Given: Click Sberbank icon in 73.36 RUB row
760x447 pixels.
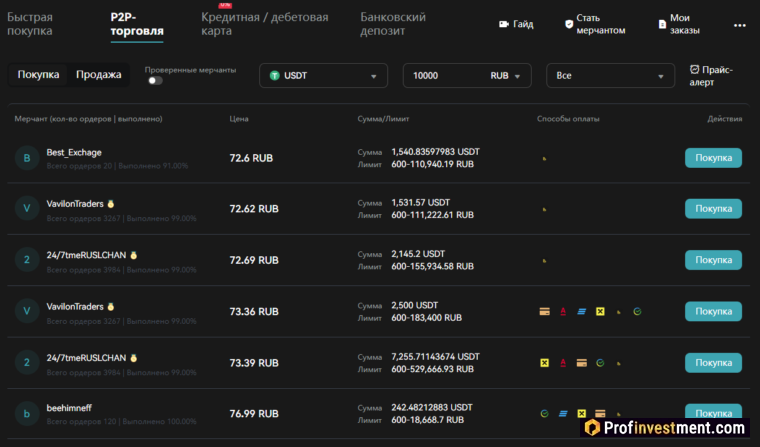Looking at the screenshot, I should coord(637,312).
